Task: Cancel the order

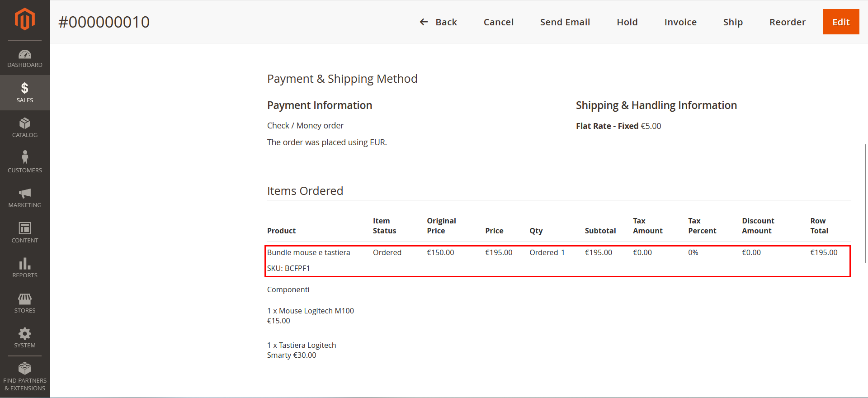Action: click(499, 22)
